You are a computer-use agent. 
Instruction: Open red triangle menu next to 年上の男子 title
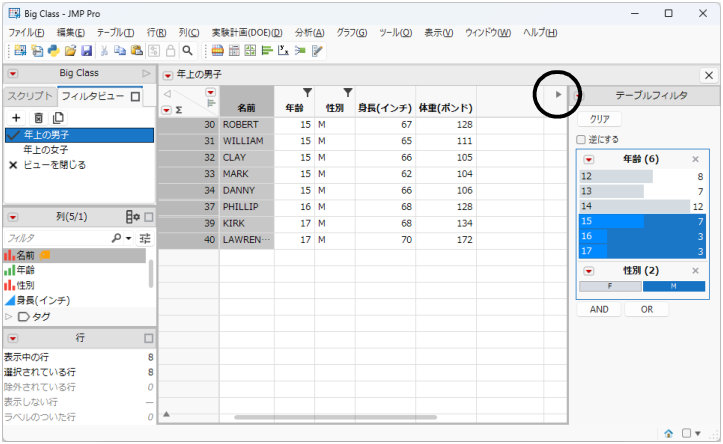[x=168, y=75]
